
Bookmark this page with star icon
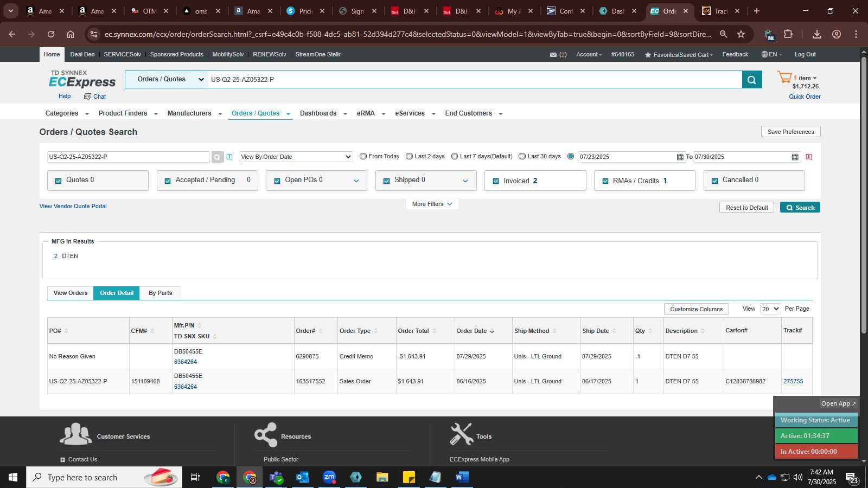741,34
